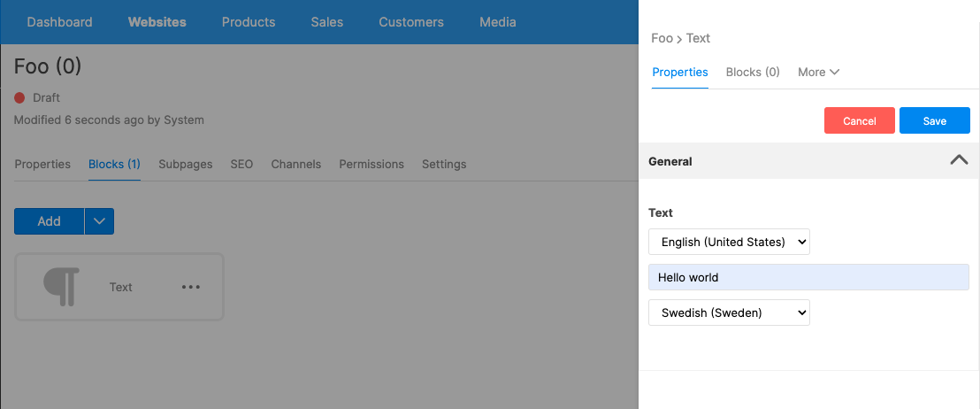Viewport: 980px width, 409px height.
Task: Open Media in the top navigation
Action: (497, 22)
